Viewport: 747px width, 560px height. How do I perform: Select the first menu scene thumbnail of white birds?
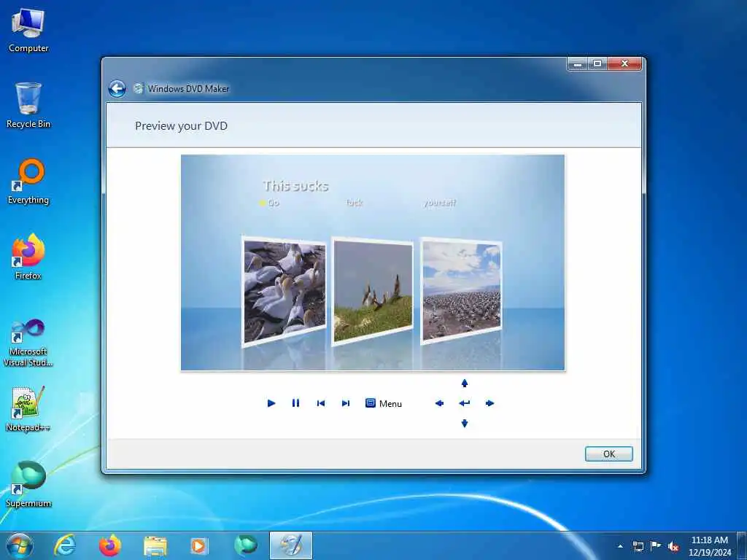click(x=285, y=291)
